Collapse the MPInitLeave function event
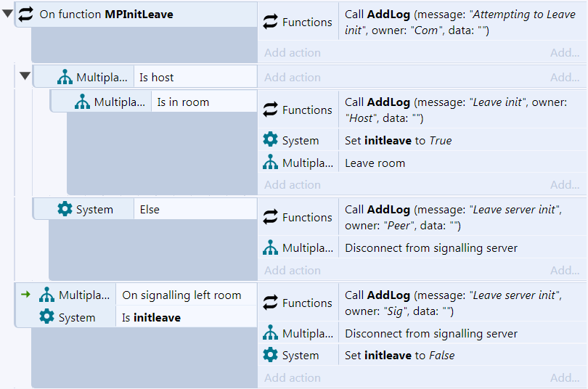The height and width of the screenshot is (389, 588). pyautogui.click(x=7, y=14)
